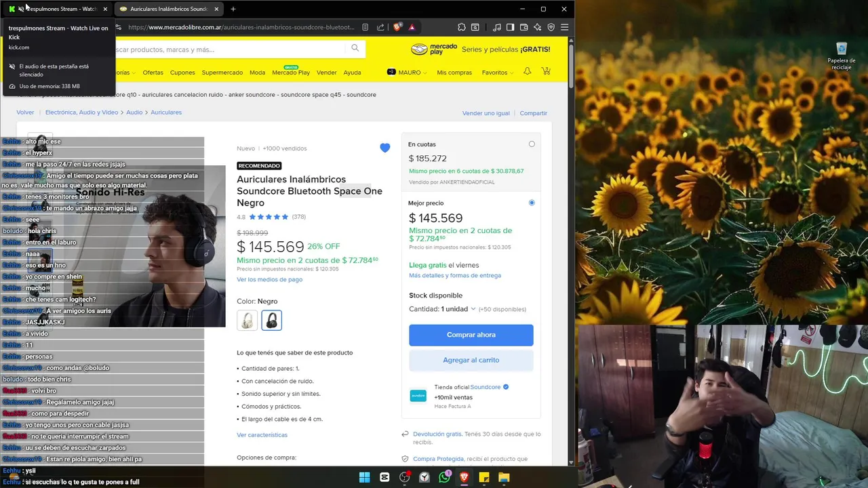Viewport: 868px width, 488px height.
Task: Open Electrónica, Audio y Video breadcrumb
Action: 81,113
